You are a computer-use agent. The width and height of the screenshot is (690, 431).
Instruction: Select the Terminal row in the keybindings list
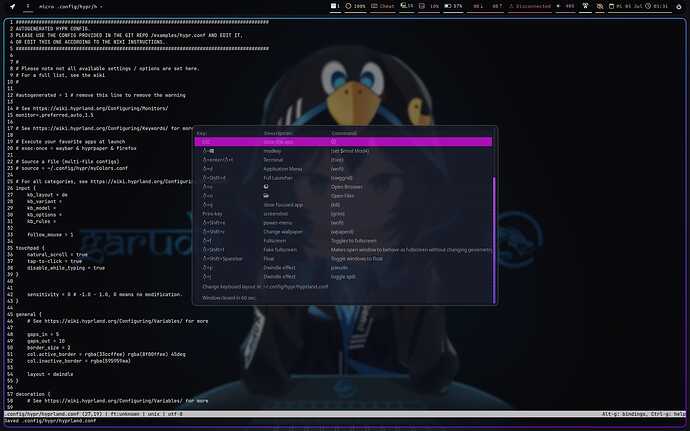coord(343,160)
